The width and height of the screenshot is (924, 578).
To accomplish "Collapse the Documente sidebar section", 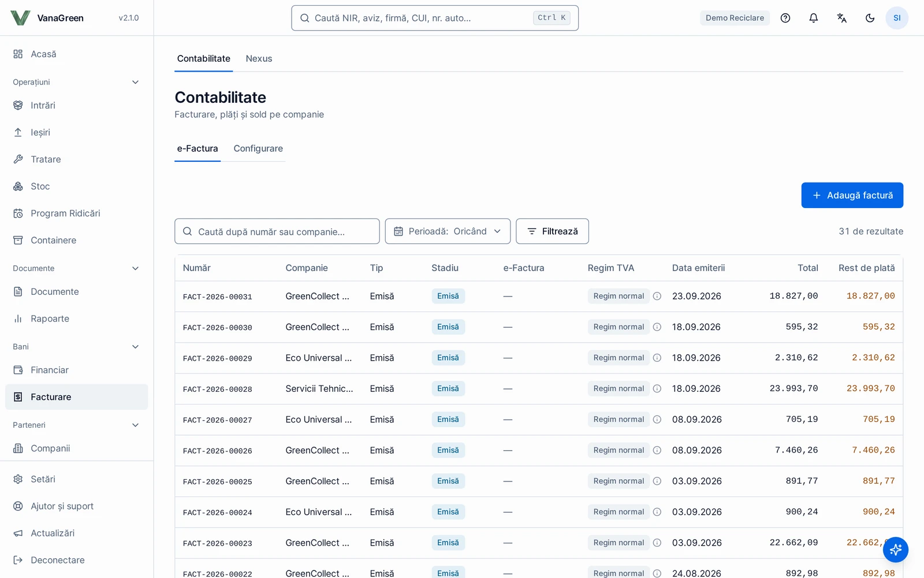I will tap(76, 268).
